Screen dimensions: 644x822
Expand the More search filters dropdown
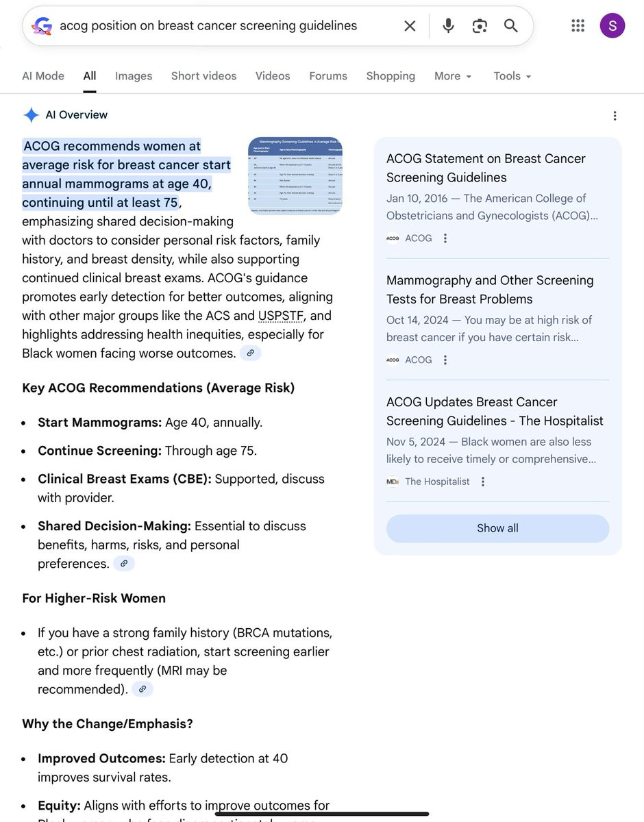click(453, 76)
